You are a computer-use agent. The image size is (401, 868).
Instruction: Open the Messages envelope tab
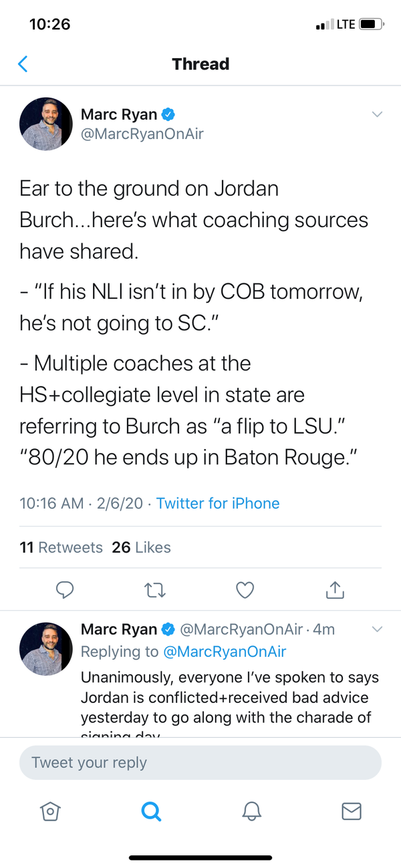point(351,811)
